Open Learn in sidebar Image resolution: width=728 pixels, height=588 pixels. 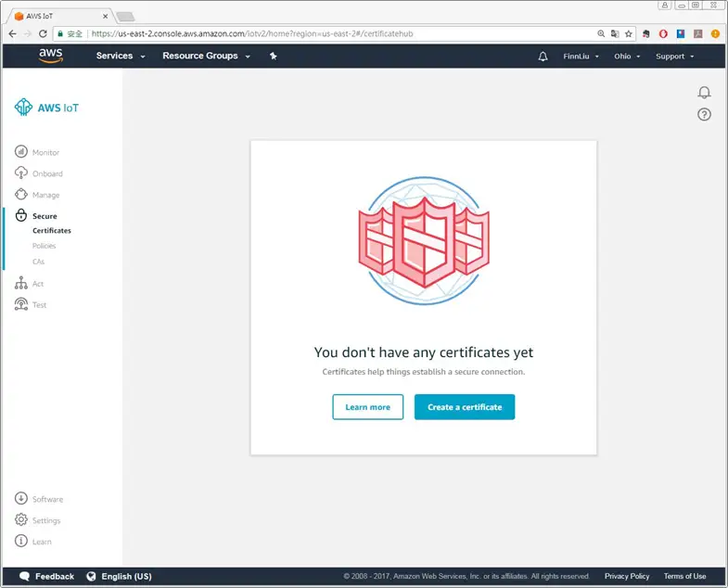42,542
